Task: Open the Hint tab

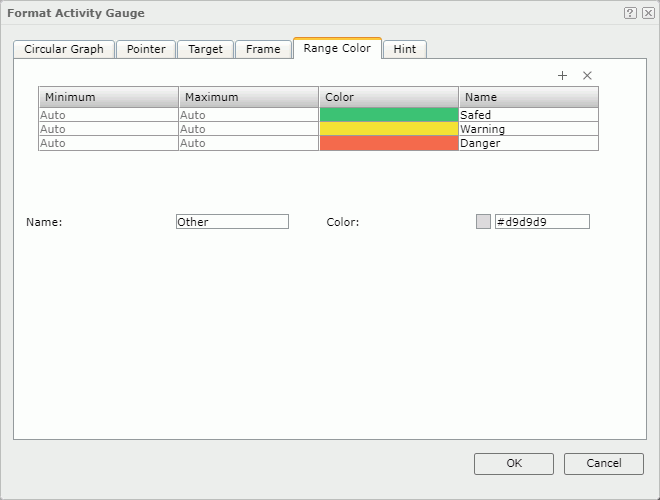Action: point(405,49)
